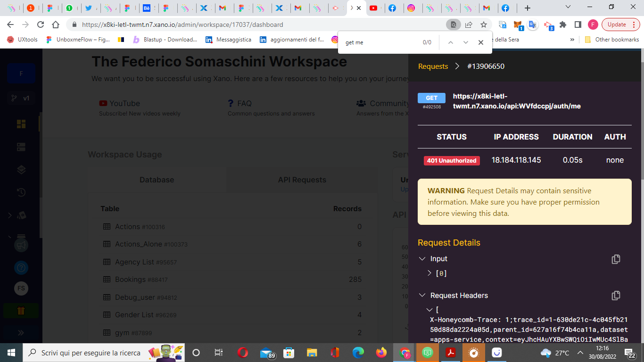Copy the Input section contents
The height and width of the screenshot is (362, 644).
[x=616, y=259]
